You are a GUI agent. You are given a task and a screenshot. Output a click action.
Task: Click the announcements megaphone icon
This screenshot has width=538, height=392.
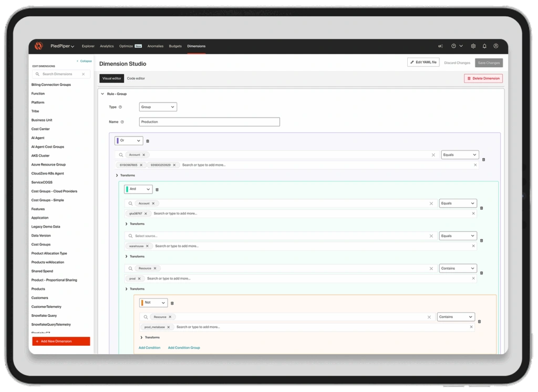(x=440, y=46)
